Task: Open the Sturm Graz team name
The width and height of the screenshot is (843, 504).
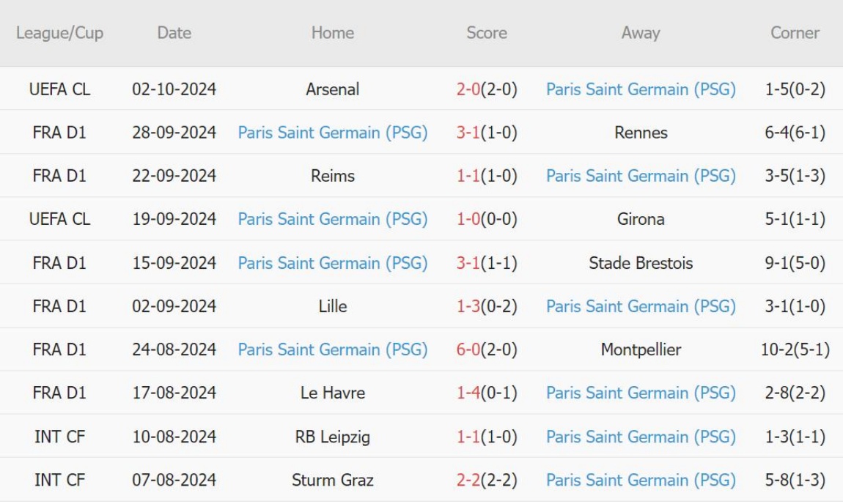Action: (333, 480)
